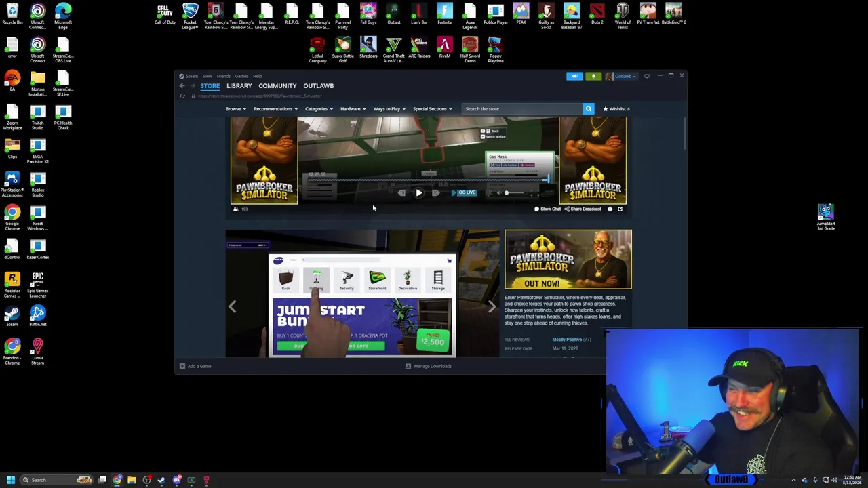868x488 pixels.
Task: Seek on the broadcast progress bar
Action: tap(429, 180)
